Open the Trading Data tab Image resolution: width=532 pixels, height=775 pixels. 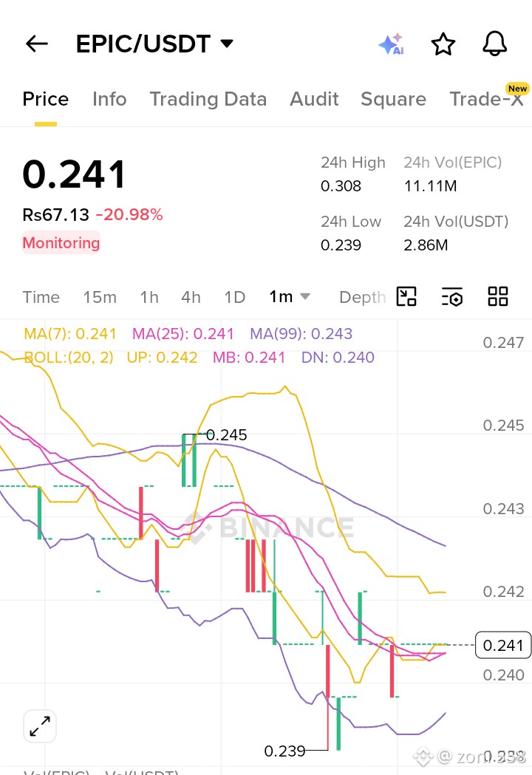pos(208,99)
